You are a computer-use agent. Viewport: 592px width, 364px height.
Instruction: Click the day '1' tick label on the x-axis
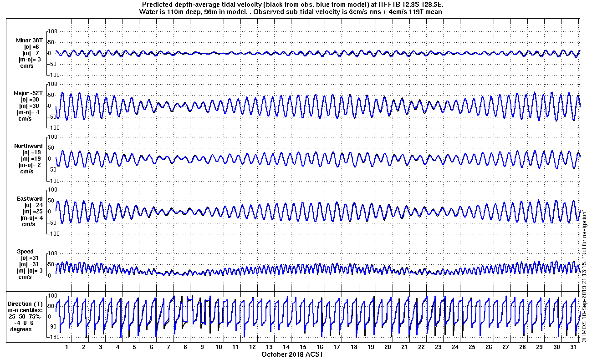(67, 347)
